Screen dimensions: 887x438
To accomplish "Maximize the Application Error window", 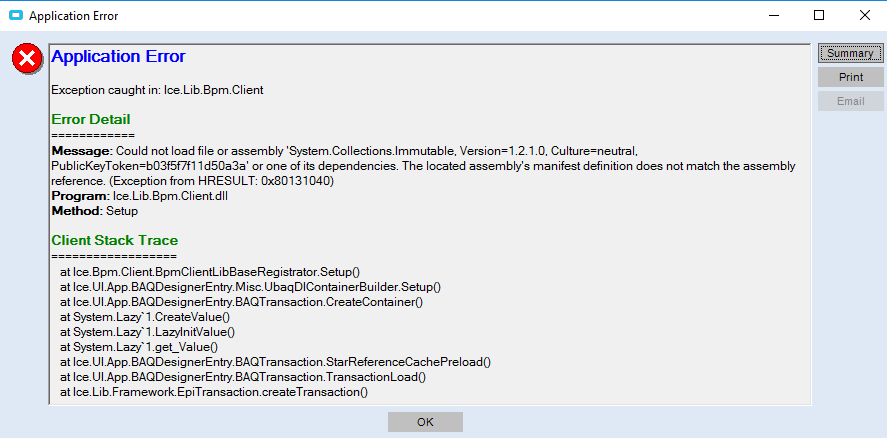I will coord(819,15).
